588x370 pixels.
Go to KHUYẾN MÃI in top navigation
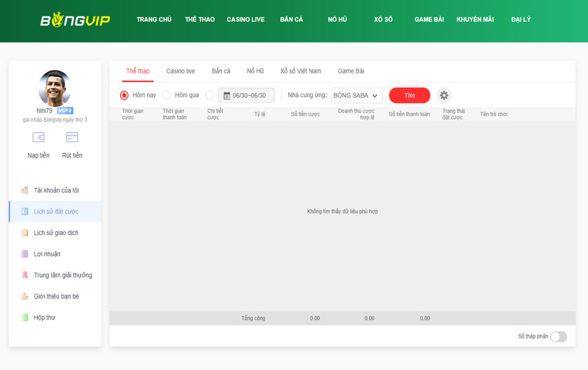pyautogui.click(x=475, y=20)
